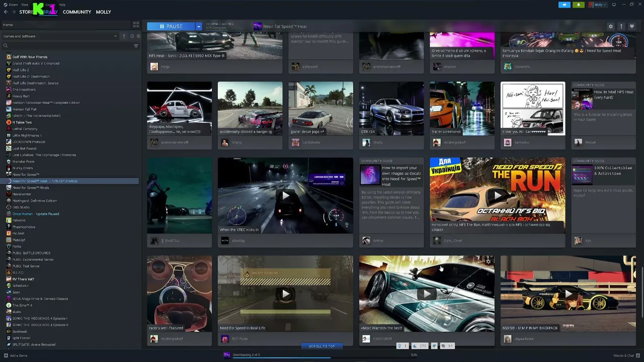Open the View menu
The height and width of the screenshot is (362, 644).
[x=25, y=5]
